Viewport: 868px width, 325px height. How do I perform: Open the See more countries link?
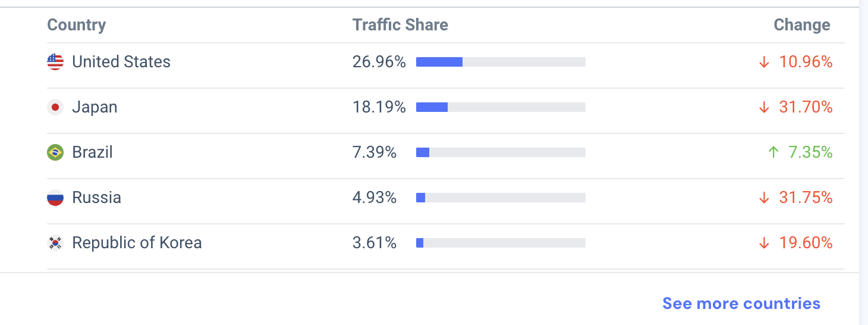tap(741, 304)
